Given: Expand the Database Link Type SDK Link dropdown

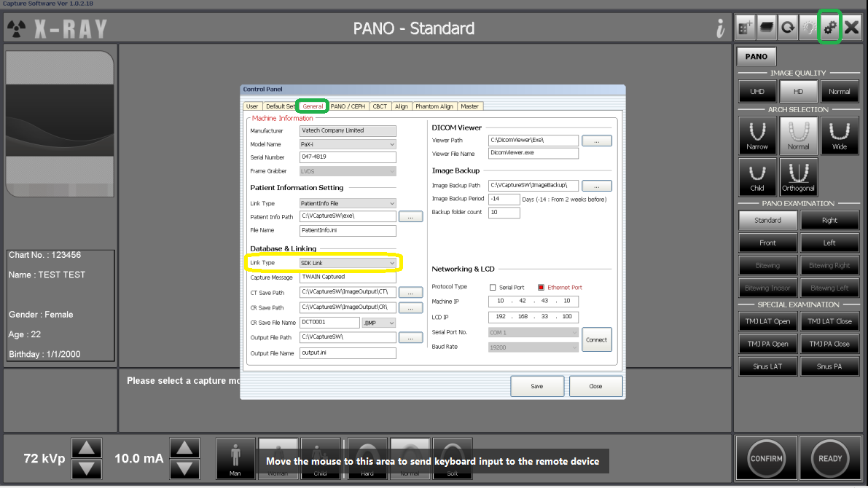Looking at the screenshot, I should click(x=348, y=263).
